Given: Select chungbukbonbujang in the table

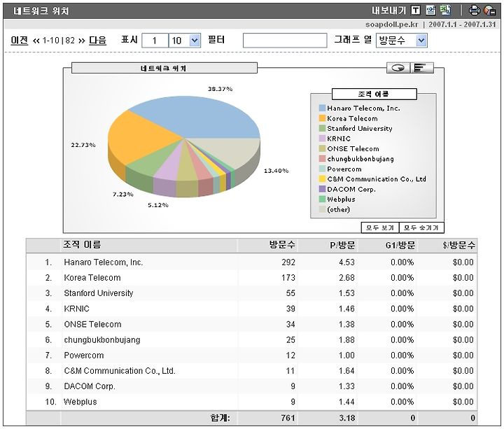Looking at the screenshot, I should [x=102, y=340].
